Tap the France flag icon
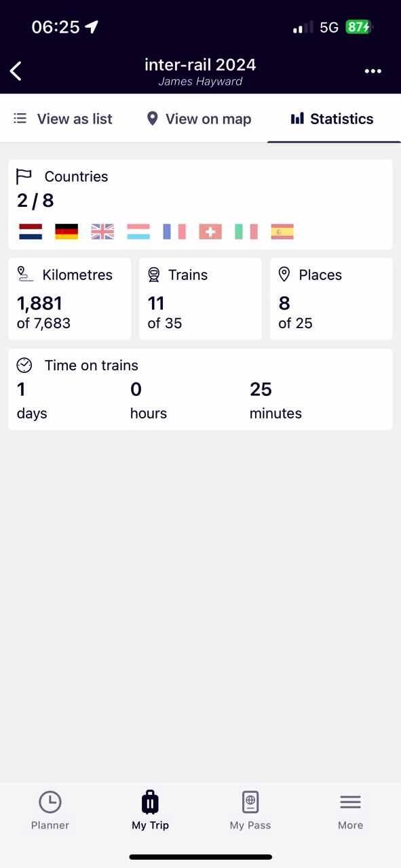Image resolution: width=401 pixels, height=868 pixels. pyautogui.click(x=174, y=232)
